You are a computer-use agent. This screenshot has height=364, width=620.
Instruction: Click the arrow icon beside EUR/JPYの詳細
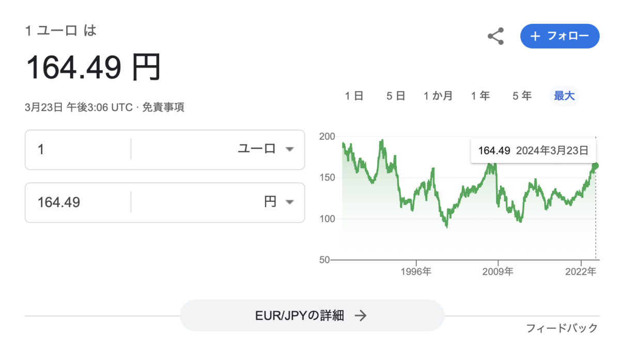(x=361, y=315)
